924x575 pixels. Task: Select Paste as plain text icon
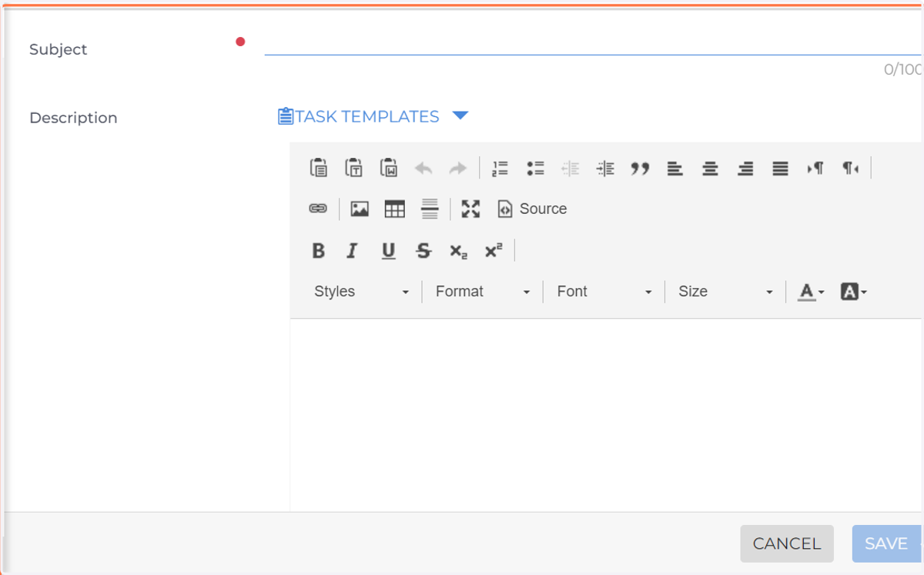pos(353,168)
